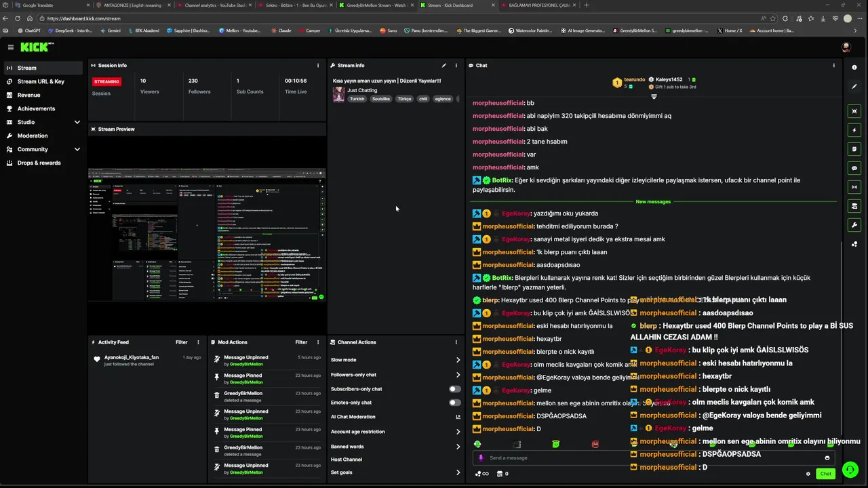868x488 pixels.
Task: Open Activity Feed options menu
Action: point(198,342)
